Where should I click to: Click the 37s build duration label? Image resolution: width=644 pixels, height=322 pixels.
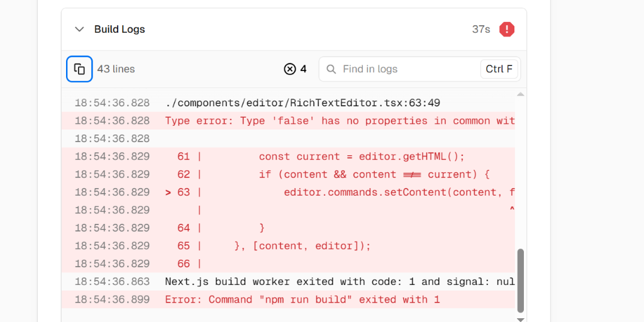point(481,29)
